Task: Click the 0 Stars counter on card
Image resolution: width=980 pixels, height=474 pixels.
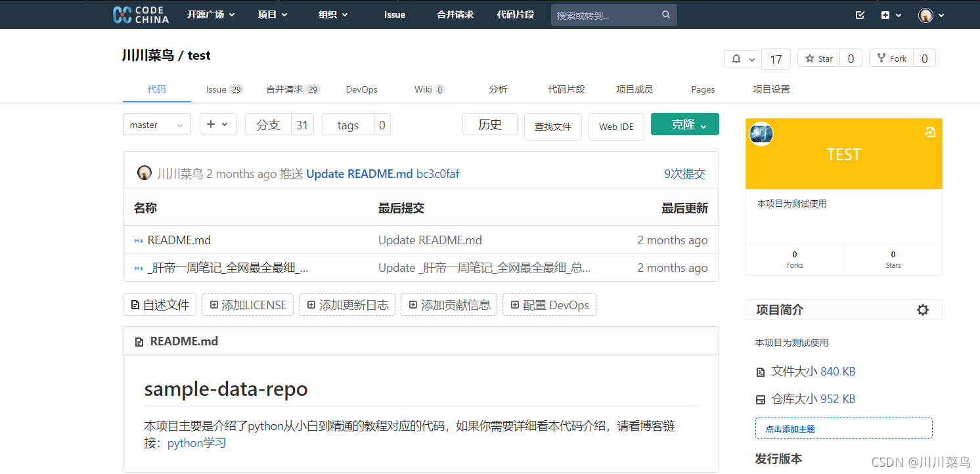Action: (x=893, y=259)
